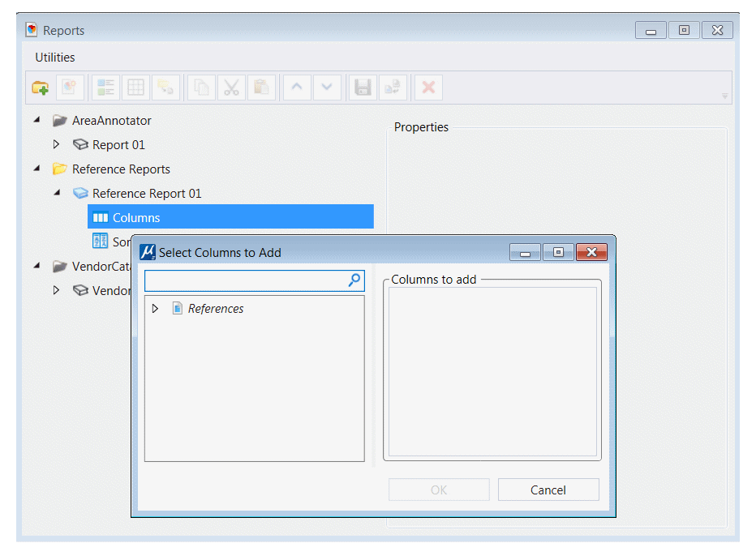This screenshot has width=756, height=556.
Task: Click the Move Up arrow icon
Action: [x=297, y=88]
